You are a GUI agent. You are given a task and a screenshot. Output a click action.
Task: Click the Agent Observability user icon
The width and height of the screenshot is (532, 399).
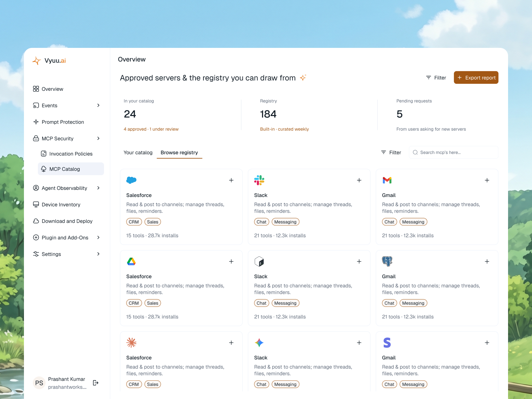(36, 188)
